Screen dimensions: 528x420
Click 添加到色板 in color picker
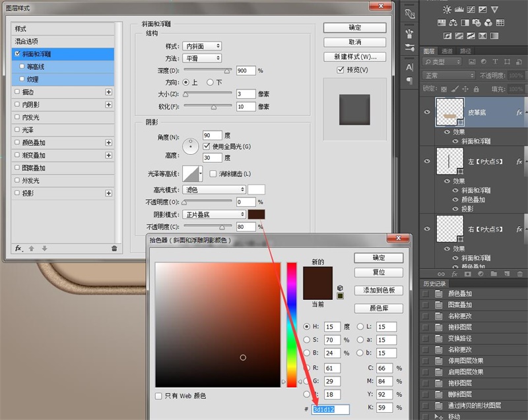[x=378, y=290]
